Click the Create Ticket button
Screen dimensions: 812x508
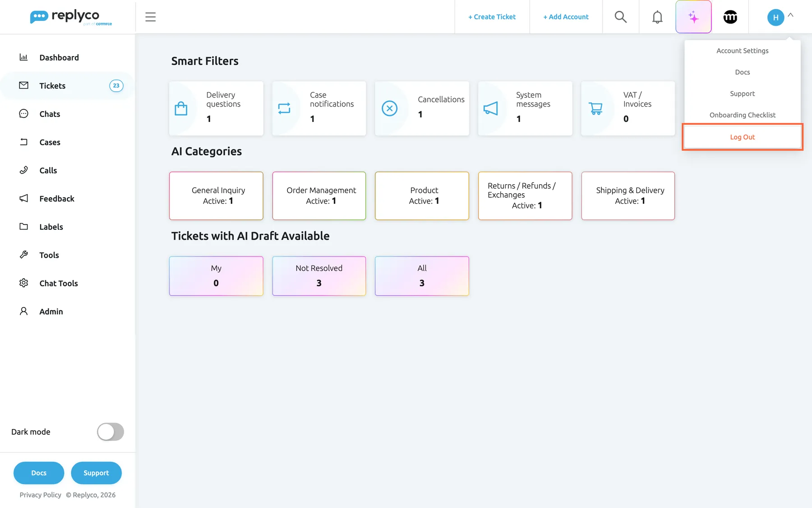(x=492, y=17)
